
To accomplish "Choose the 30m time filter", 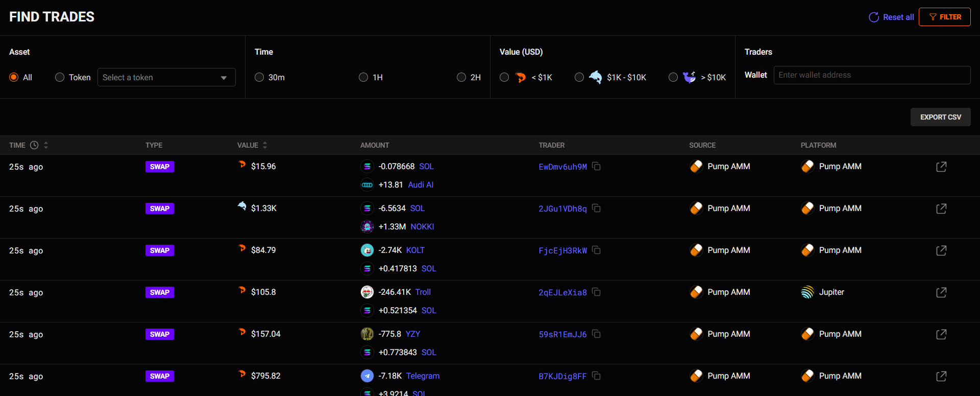I will (x=259, y=77).
